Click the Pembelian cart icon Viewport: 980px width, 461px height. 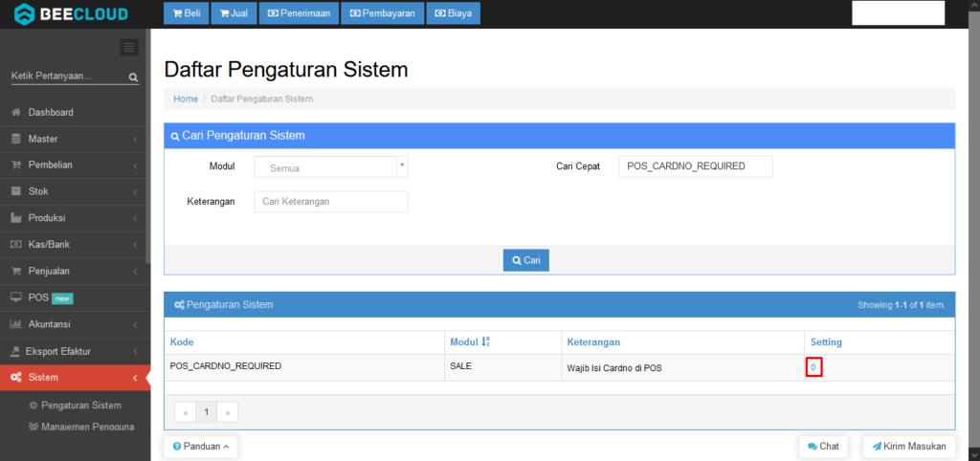click(17, 165)
